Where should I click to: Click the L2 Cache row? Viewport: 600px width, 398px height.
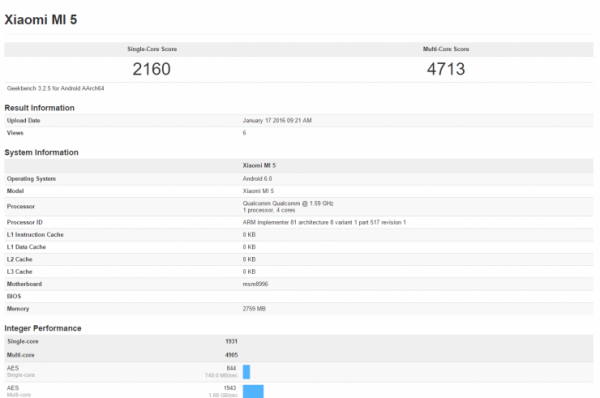pyautogui.click(x=299, y=259)
